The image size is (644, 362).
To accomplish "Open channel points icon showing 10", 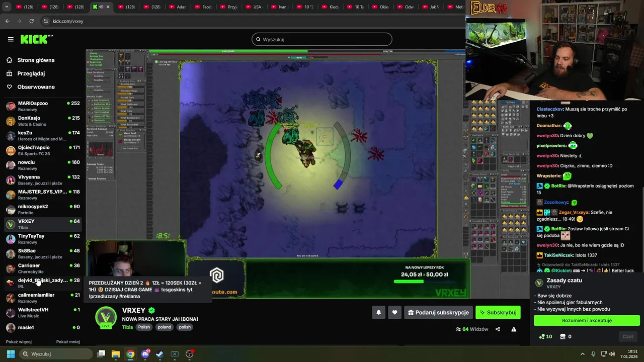I will pyautogui.click(x=545, y=337).
